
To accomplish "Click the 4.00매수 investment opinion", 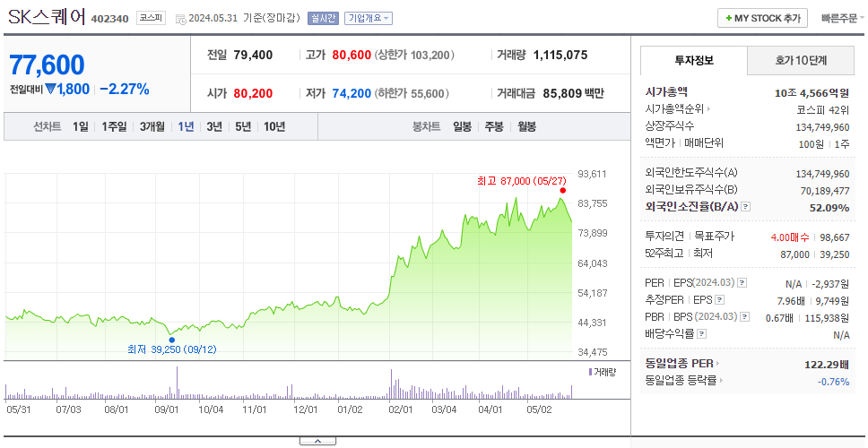I will coord(791,237).
